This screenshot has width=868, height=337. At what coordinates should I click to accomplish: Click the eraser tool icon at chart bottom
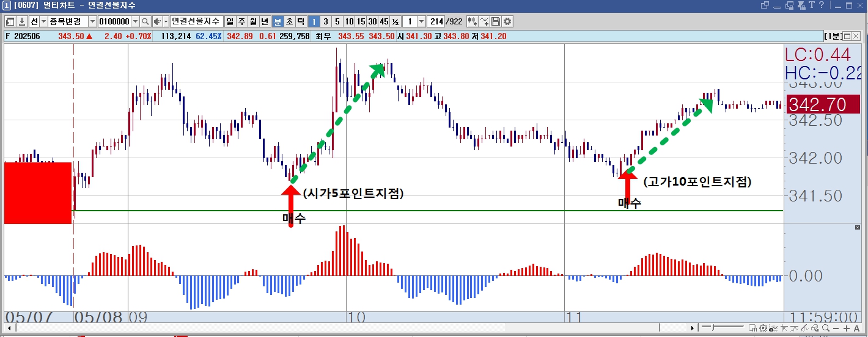pos(815,328)
